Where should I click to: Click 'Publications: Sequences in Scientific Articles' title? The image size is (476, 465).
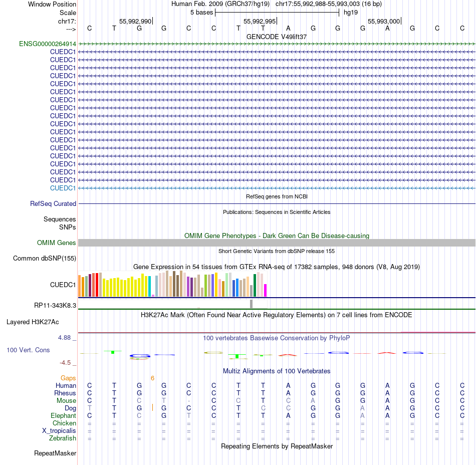point(277,212)
